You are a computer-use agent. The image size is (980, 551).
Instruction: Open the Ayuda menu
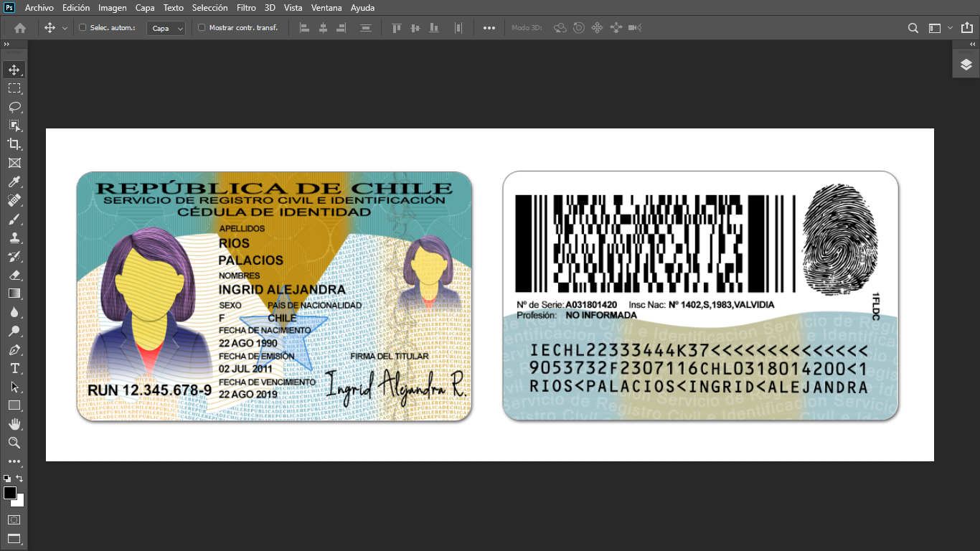point(363,8)
